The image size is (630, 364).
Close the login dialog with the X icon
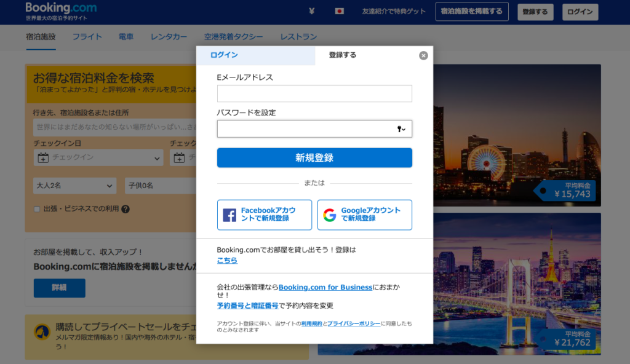[423, 55]
